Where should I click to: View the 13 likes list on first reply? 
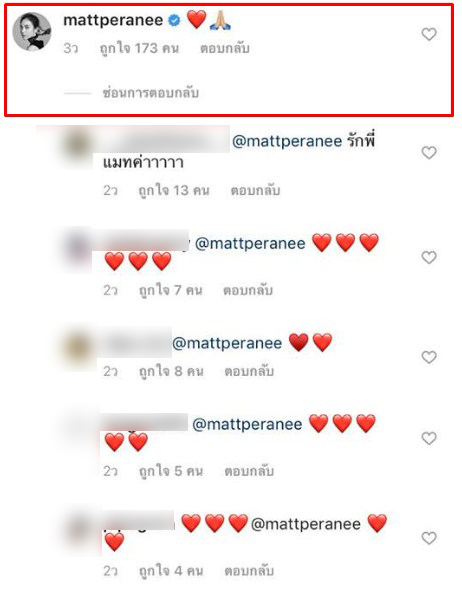click(174, 191)
